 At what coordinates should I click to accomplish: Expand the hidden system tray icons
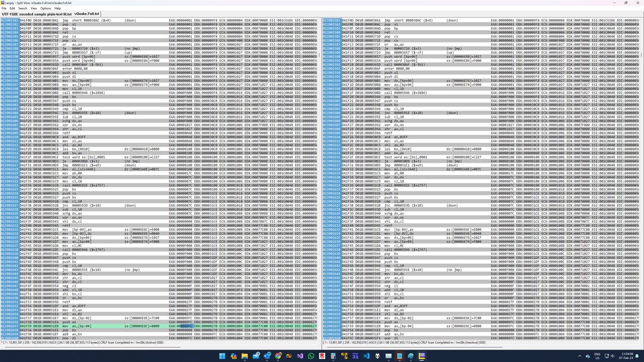pos(579,356)
